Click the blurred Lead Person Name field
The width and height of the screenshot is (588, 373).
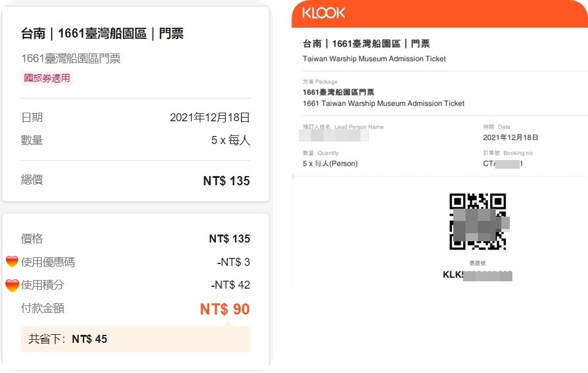coord(334,135)
